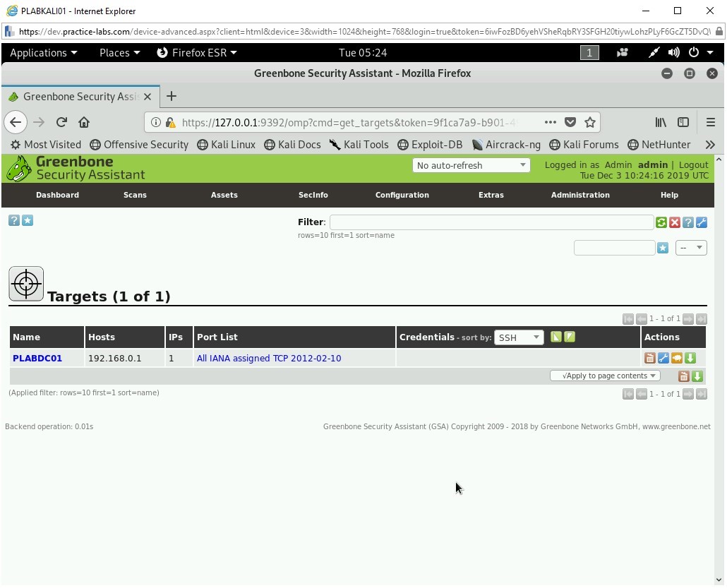
Task: Toggle the Firefox sidebar view icon
Action: coord(683,122)
